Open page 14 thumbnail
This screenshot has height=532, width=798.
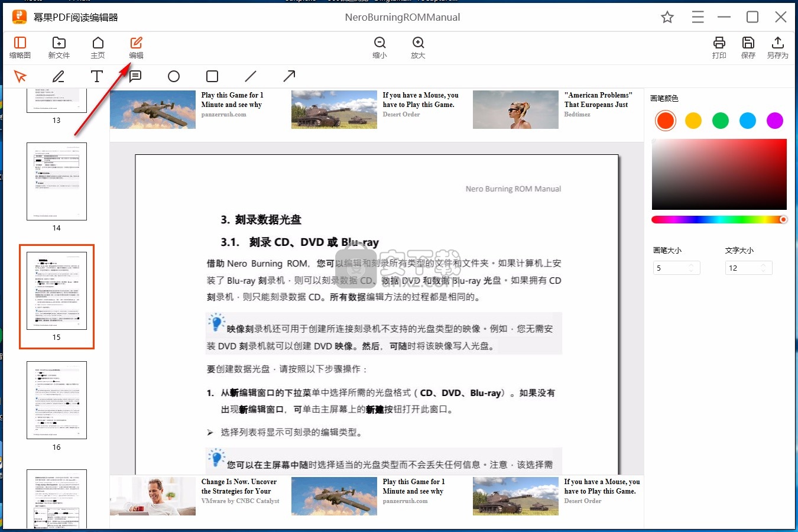tap(57, 181)
